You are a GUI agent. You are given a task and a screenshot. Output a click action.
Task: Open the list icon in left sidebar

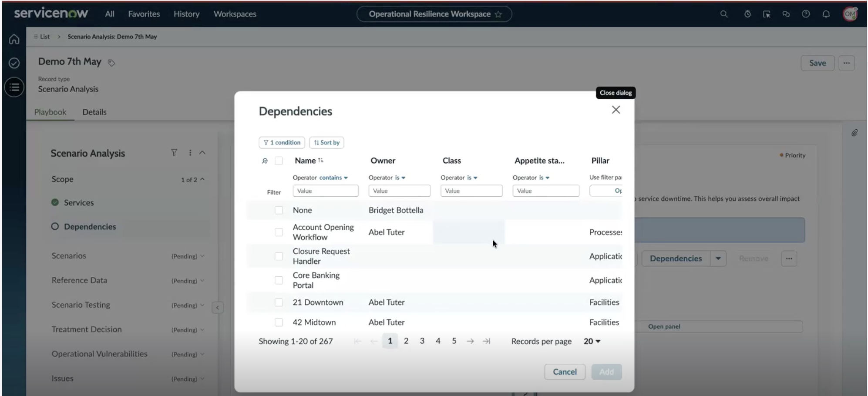(14, 87)
